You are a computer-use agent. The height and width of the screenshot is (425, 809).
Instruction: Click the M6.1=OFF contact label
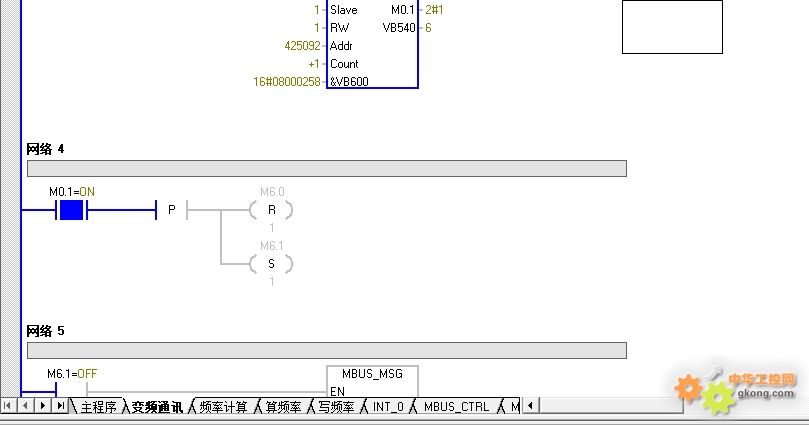click(72, 373)
